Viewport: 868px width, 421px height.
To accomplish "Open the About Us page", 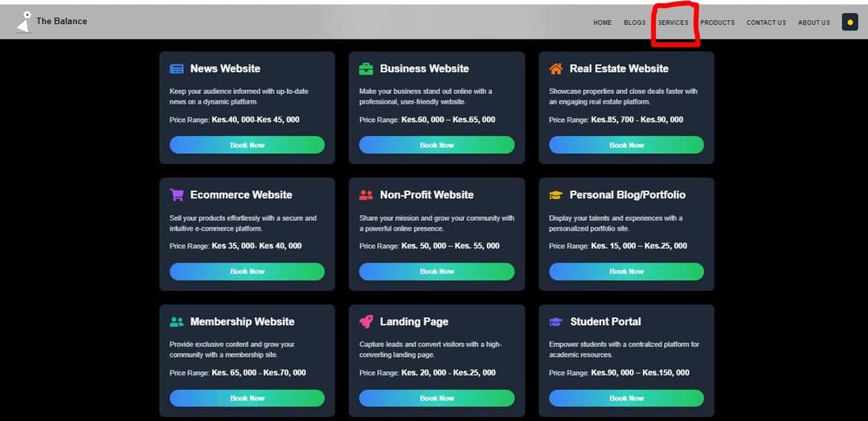I will 813,22.
